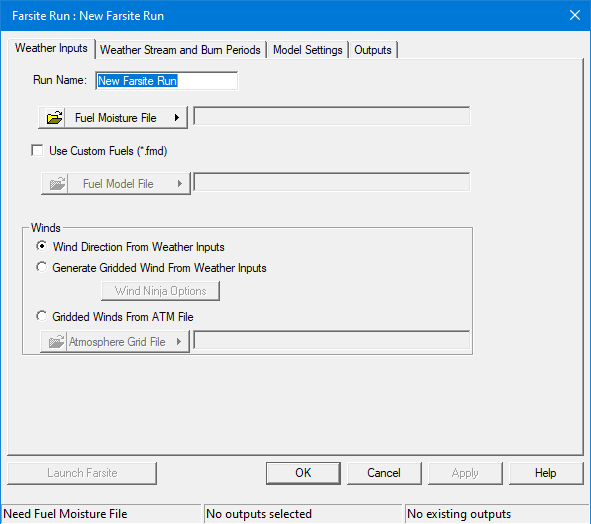Click 'Need Fuel Moisture File' status text
Viewport: 591px width, 524px height.
[x=65, y=514]
